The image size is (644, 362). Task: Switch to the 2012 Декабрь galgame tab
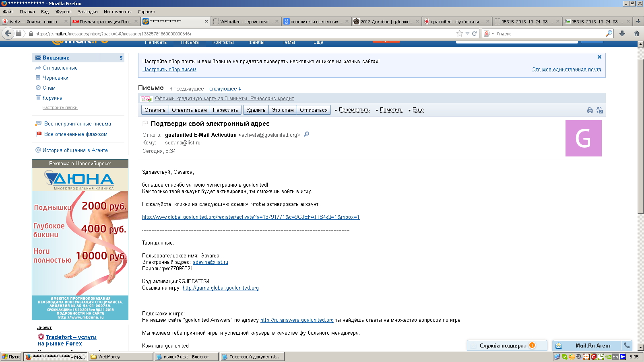point(386,21)
